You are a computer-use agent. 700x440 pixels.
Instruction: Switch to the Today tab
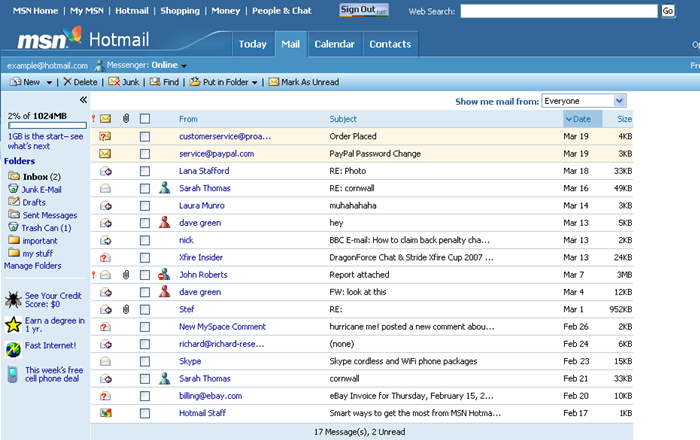pyautogui.click(x=253, y=44)
